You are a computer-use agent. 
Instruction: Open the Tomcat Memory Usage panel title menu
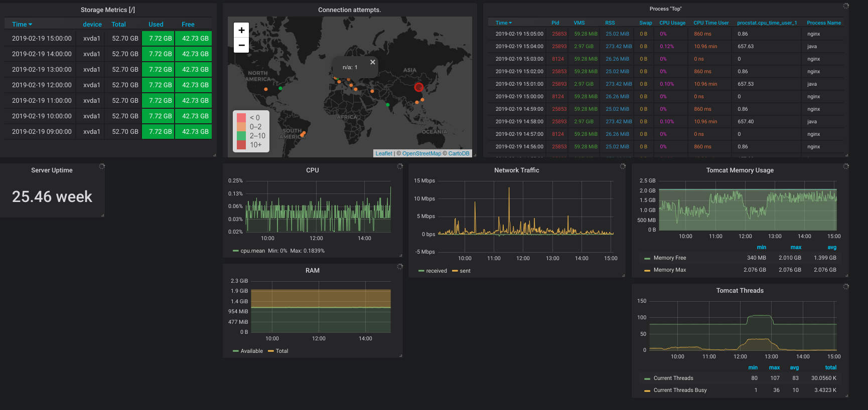(740, 170)
